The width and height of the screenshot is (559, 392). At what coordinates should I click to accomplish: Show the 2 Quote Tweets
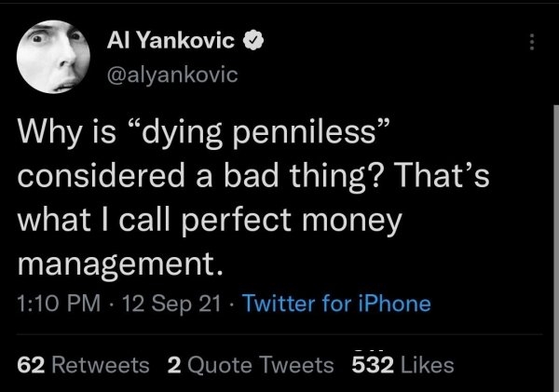coord(250,365)
